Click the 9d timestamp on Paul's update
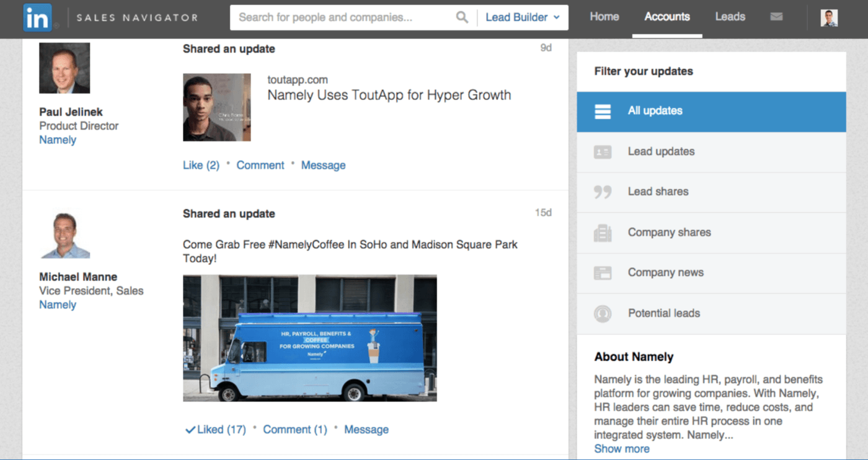This screenshot has width=868, height=460. pyautogui.click(x=546, y=48)
